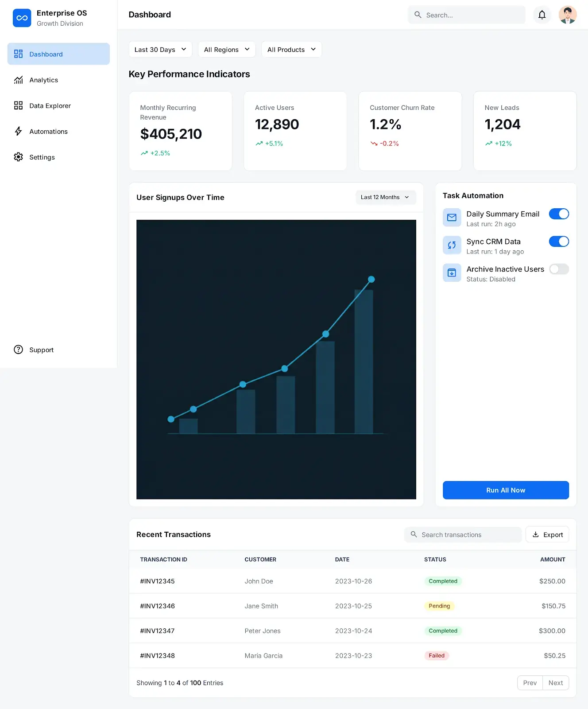Sort by the DATE column header

(x=342, y=559)
